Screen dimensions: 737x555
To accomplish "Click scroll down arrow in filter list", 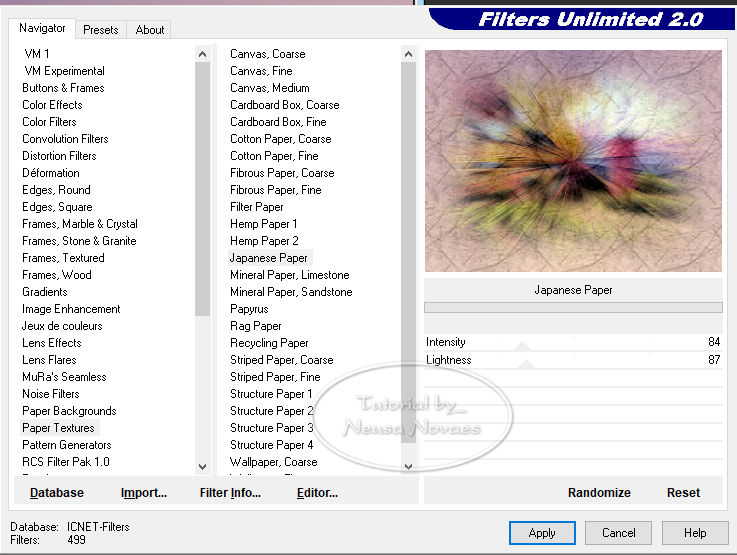I will tap(408, 467).
